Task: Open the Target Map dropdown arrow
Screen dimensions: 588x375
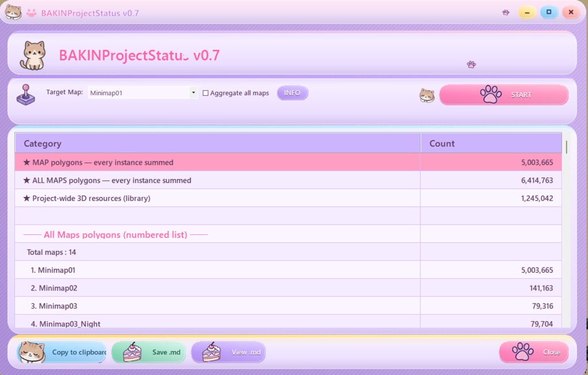Action: pos(193,92)
